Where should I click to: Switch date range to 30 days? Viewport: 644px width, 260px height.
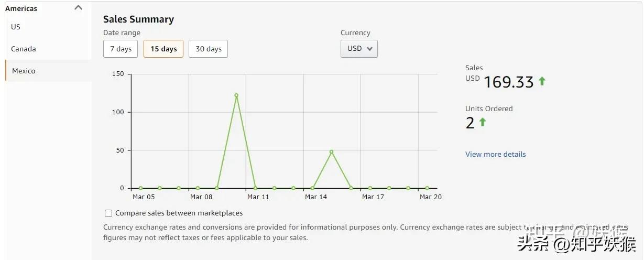pos(208,49)
